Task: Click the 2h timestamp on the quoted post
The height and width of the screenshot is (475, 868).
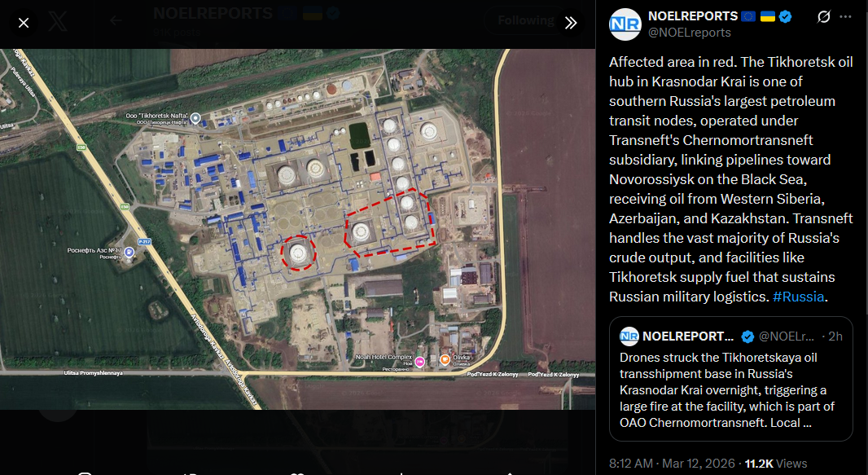Action: 835,336
